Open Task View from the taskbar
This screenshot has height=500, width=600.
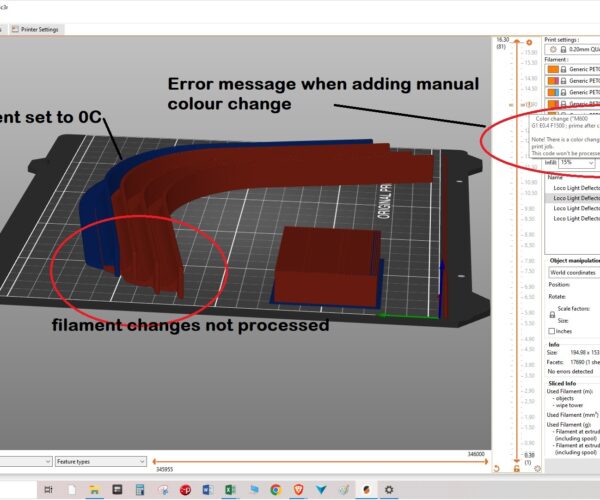coord(49,489)
